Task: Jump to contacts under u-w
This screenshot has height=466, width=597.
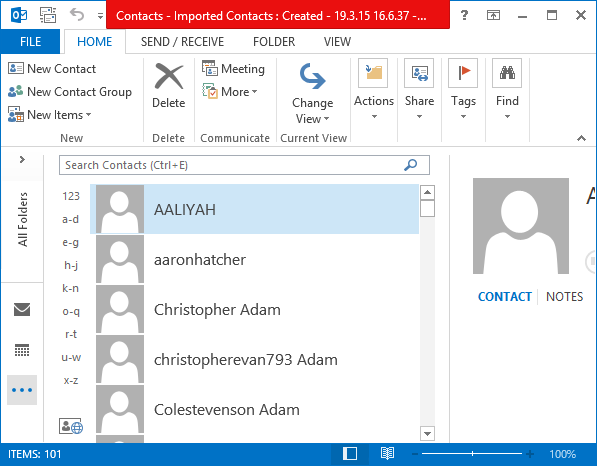Action: pos(71,357)
